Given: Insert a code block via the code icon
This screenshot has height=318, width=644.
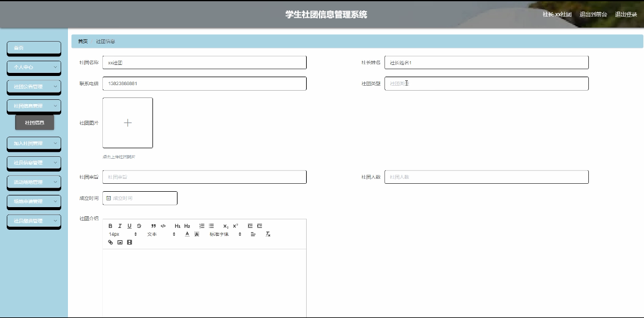Looking at the screenshot, I should (x=163, y=226).
